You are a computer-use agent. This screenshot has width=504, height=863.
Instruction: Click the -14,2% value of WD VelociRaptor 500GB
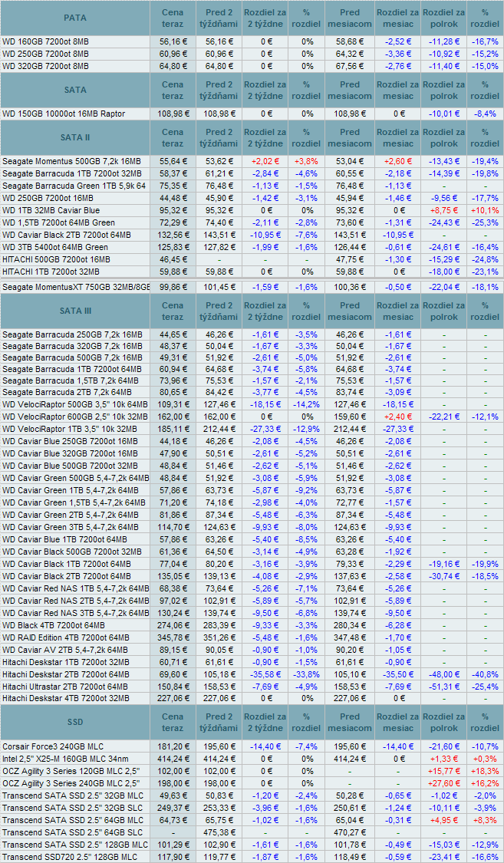[x=306, y=405]
